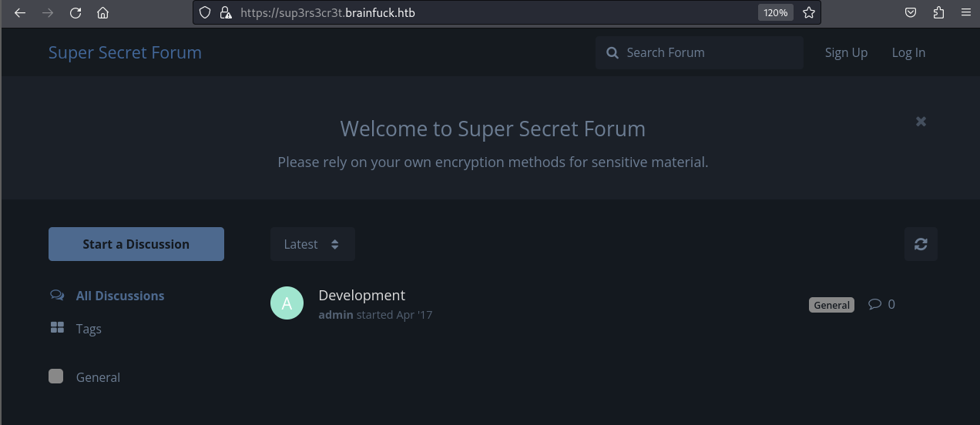Open the Firefox hamburger menu

[x=965, y=12]
